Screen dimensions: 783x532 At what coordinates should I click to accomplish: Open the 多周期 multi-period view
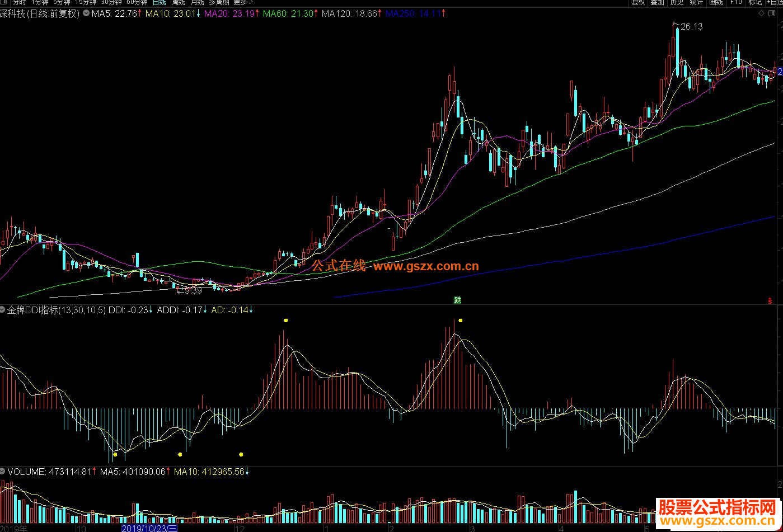click(x=219, y=2)
